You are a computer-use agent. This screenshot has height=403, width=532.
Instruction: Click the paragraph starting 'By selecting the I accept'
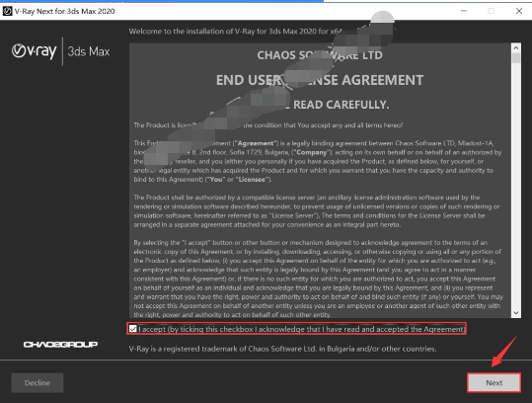pyautogui.click(x=318, y=279)
